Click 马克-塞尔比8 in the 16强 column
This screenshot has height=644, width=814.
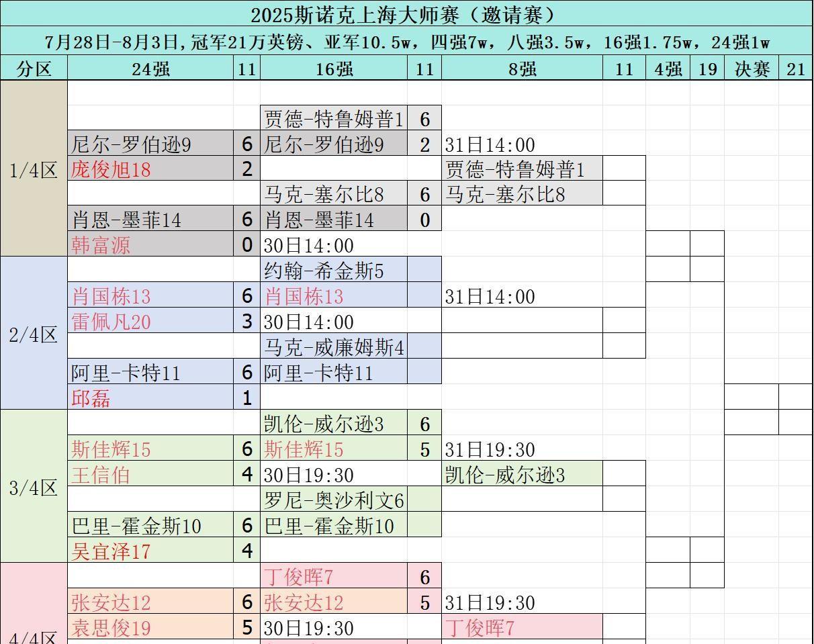click(x=334, y=194)
